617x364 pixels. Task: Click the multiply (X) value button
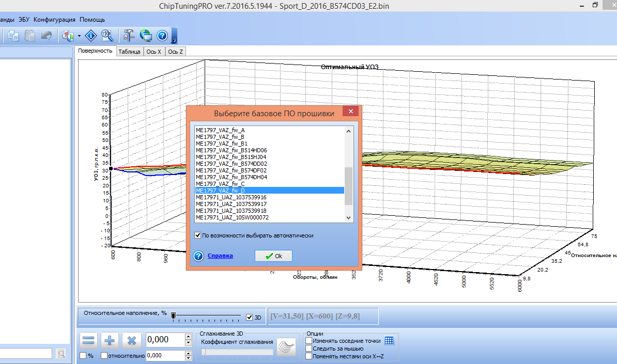[131, 340]
